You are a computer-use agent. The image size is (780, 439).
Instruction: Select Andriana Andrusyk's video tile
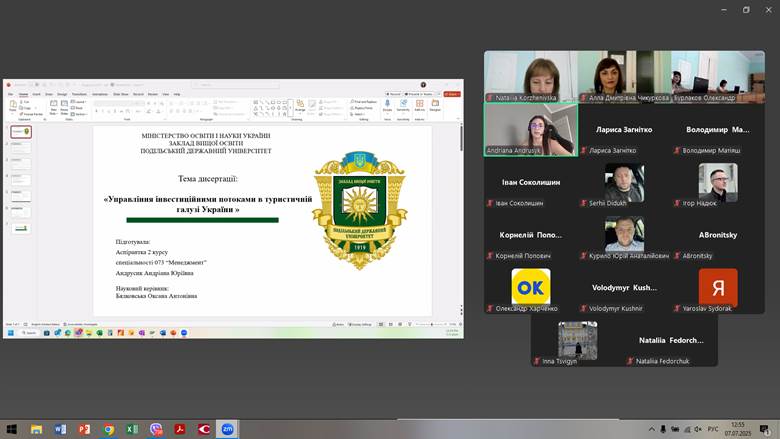click(x=530, y=129)
